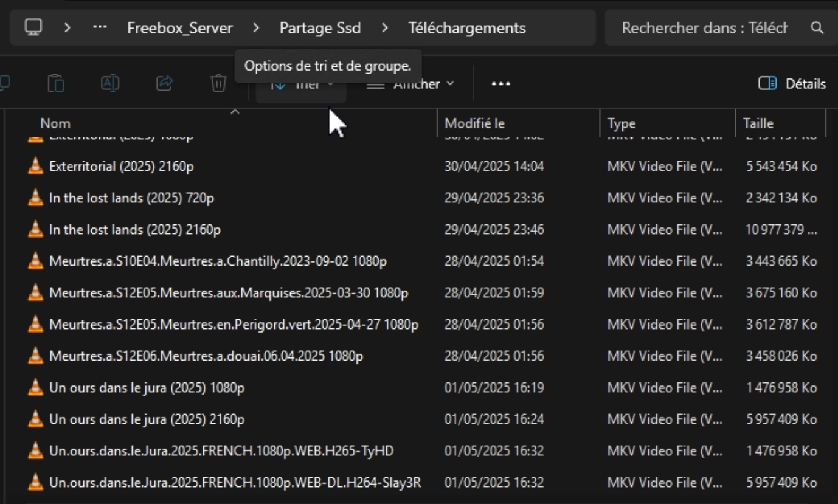Sort by Taille column header
838x504 pixels.
click(x=758, y=123)
